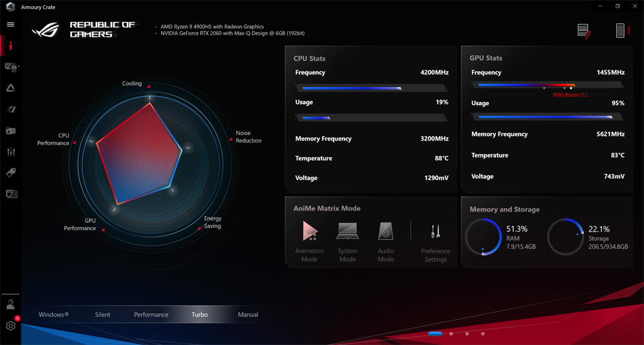The image size is (644, 345).
Task: Click the CPU Performance radar label
Action: (x=53, y=139)
